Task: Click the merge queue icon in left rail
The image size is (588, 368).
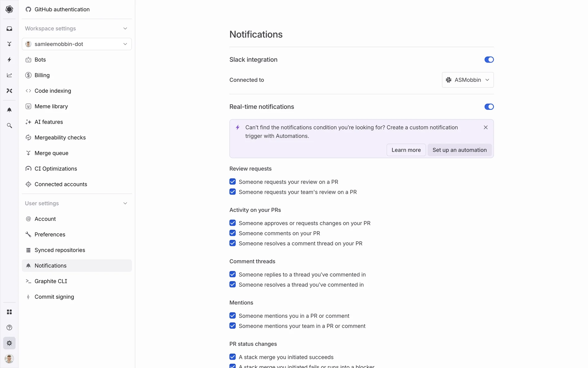Action: 9,44
